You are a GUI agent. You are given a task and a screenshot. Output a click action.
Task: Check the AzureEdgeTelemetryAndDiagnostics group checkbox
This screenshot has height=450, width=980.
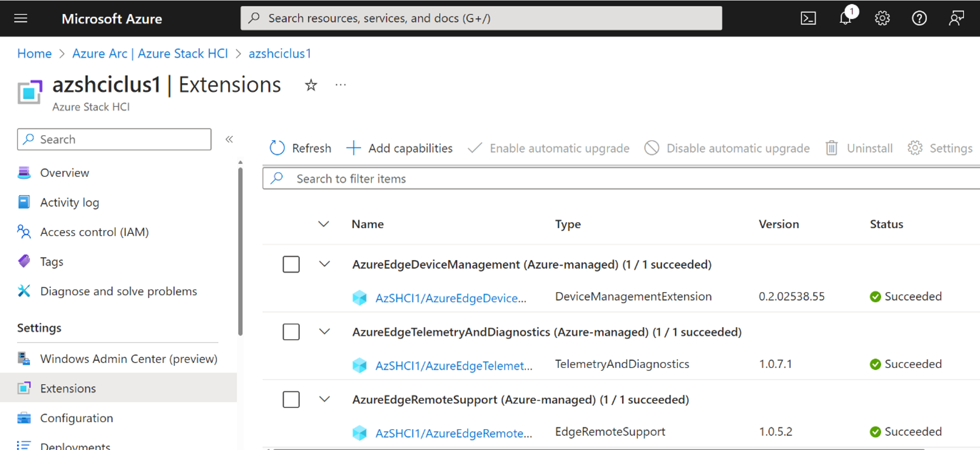[291, 332]
